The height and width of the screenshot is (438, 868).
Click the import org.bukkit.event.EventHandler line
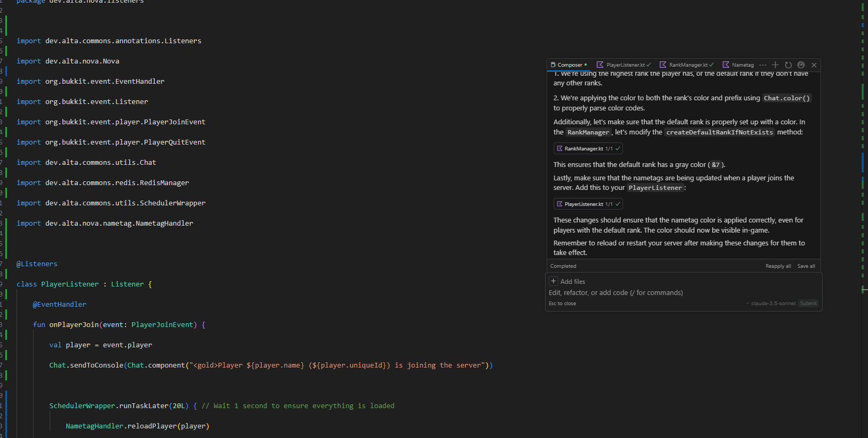(91, 82)
